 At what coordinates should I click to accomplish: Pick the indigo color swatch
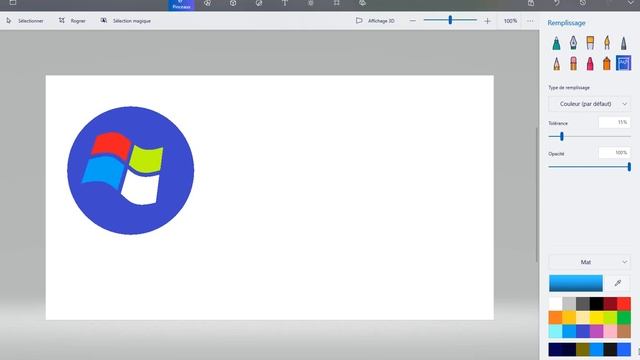[x=583, y=331]
